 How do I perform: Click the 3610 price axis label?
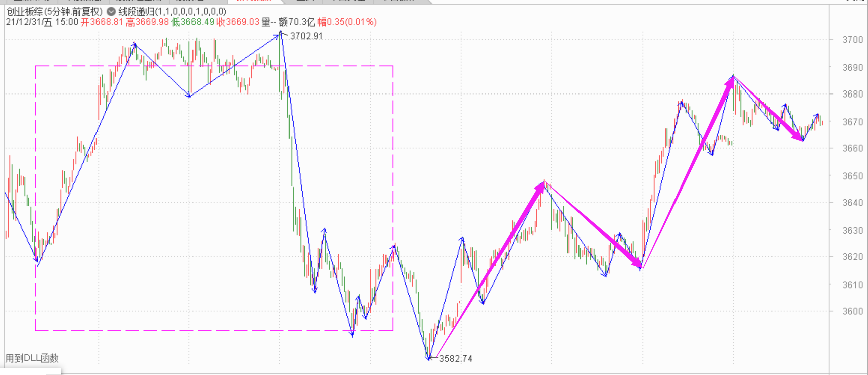[x=853, y=285]
